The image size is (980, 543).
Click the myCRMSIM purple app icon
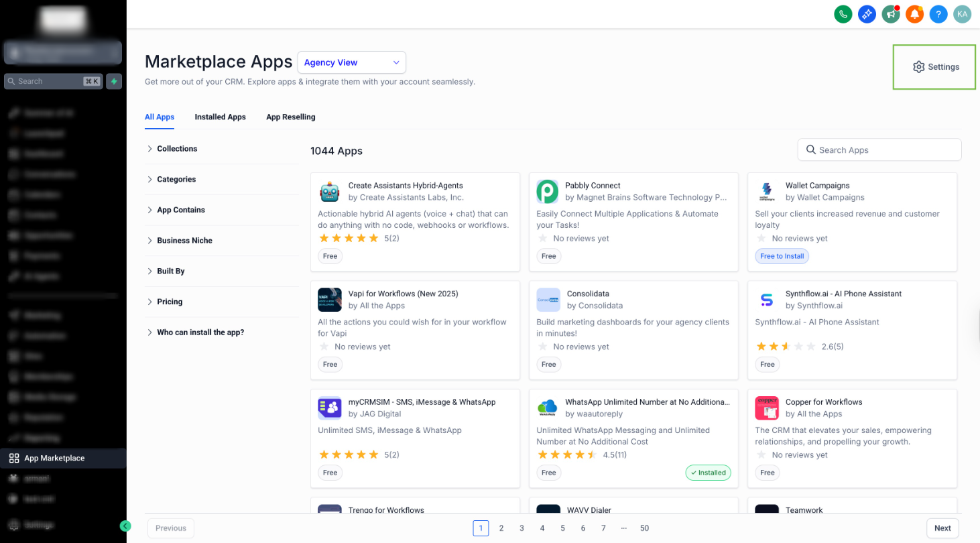coord(330,408)
